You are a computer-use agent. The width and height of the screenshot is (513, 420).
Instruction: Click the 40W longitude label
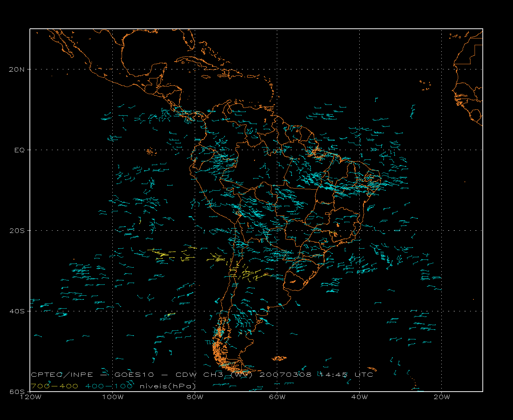click(359, 397)
